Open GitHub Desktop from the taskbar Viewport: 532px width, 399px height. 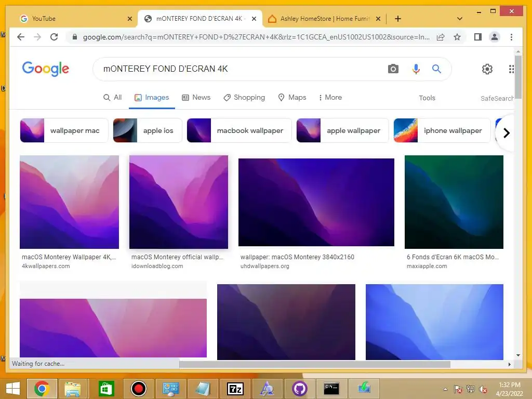299,389
